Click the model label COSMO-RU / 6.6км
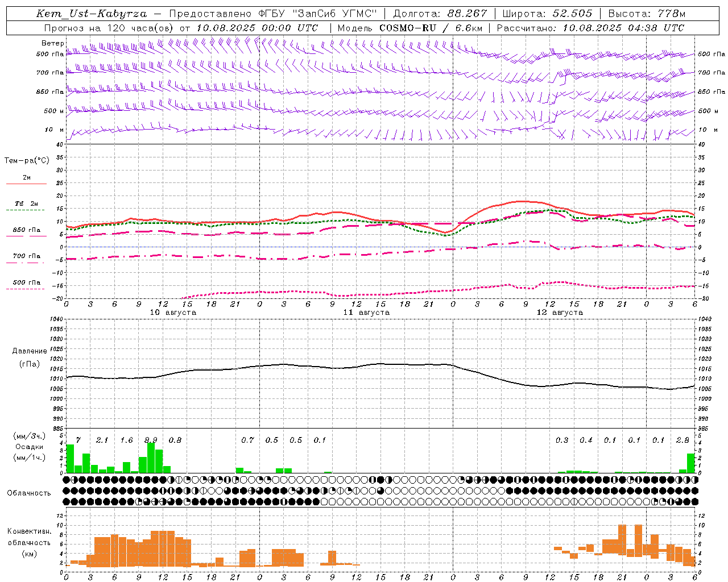 click(431, 28)
